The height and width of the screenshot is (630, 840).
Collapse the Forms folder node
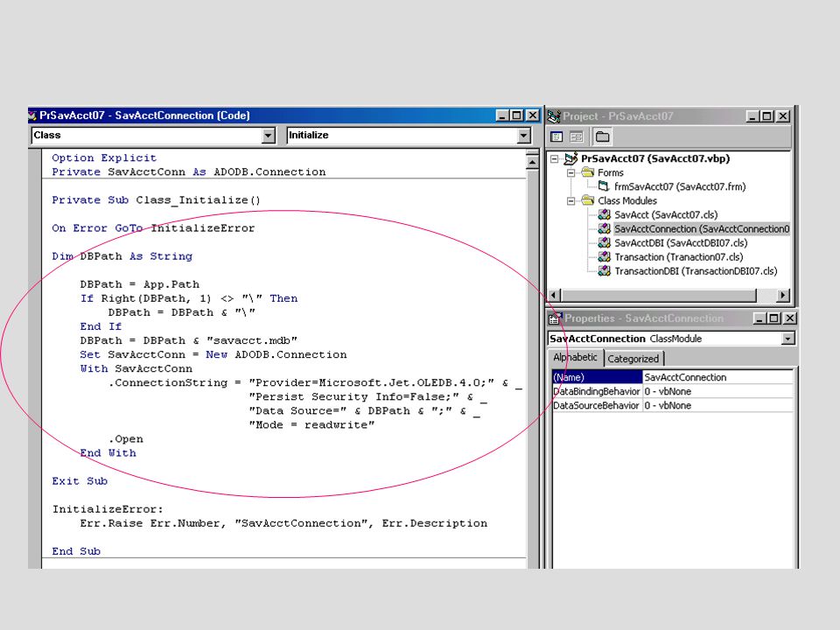[571, 172]
